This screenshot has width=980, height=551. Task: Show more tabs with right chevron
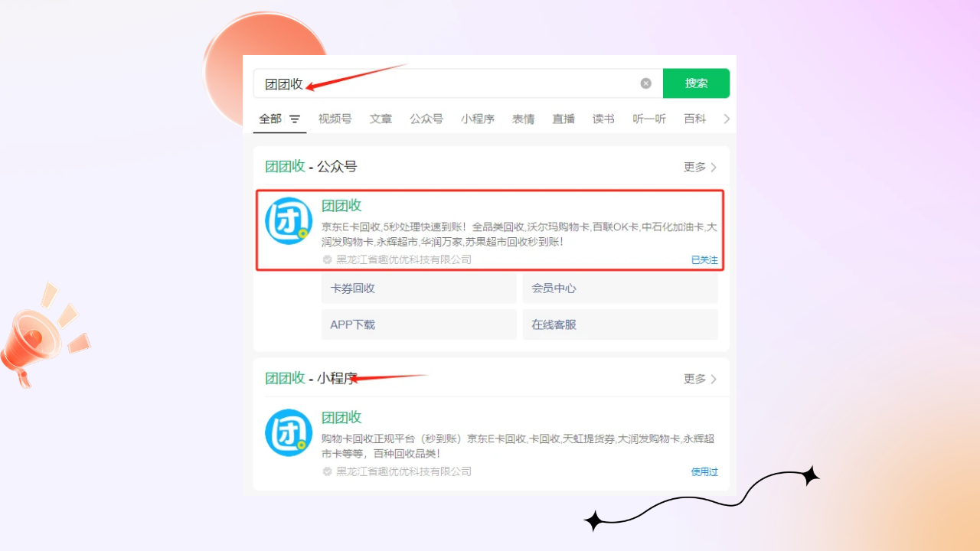click(727, 119)
